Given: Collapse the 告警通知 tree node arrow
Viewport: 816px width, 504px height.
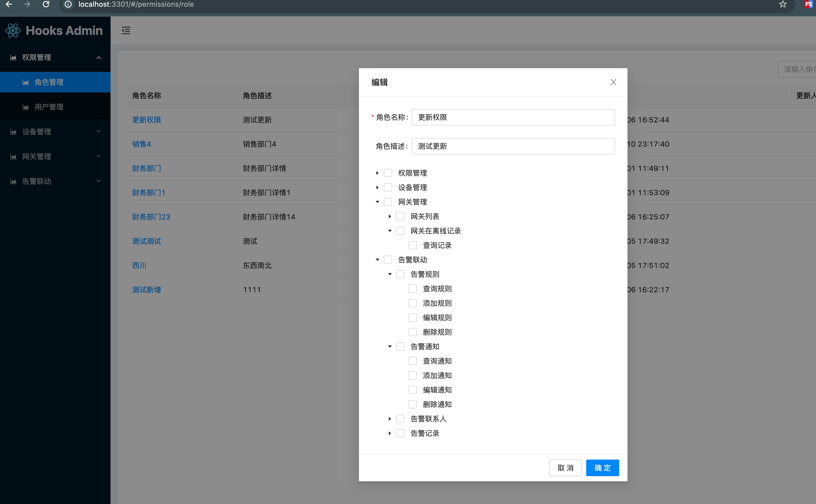Looking at the screenshot, I should [390, 347].
